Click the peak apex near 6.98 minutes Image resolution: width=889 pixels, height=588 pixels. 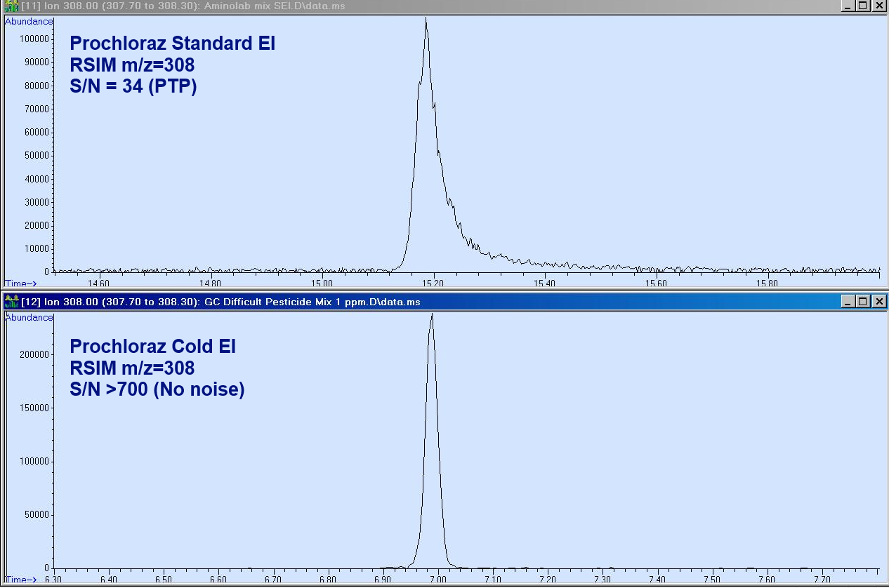432,314
